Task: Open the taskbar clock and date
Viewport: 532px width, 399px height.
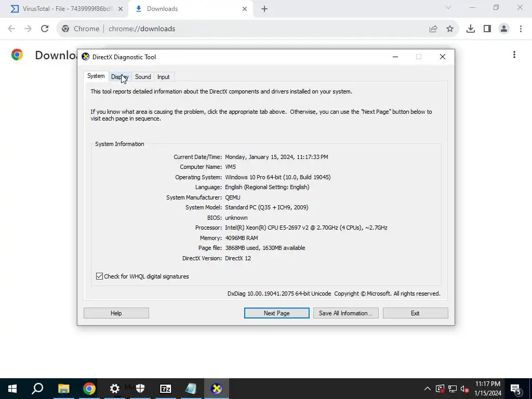Action: coord(487,389)
